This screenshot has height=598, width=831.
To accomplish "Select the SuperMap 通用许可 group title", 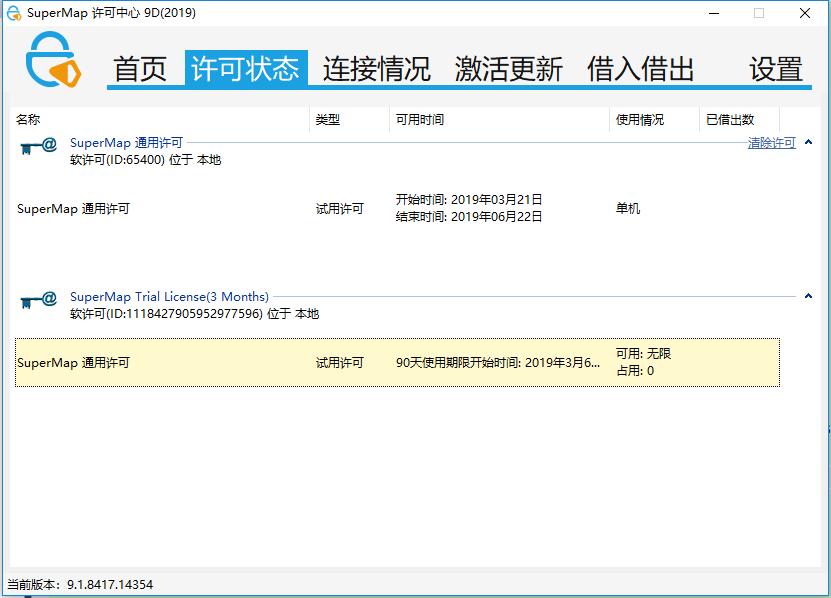I will tap(126, 143).
